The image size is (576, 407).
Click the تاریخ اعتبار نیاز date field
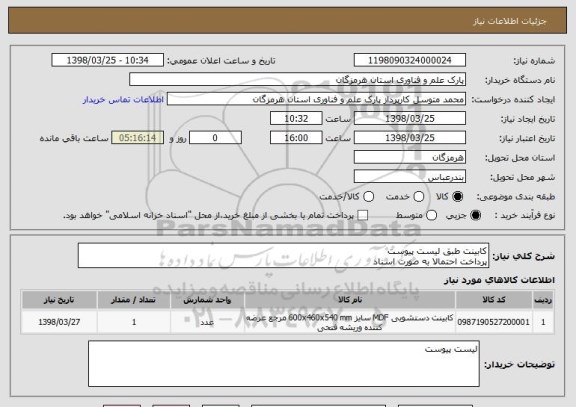coord(410,138)
